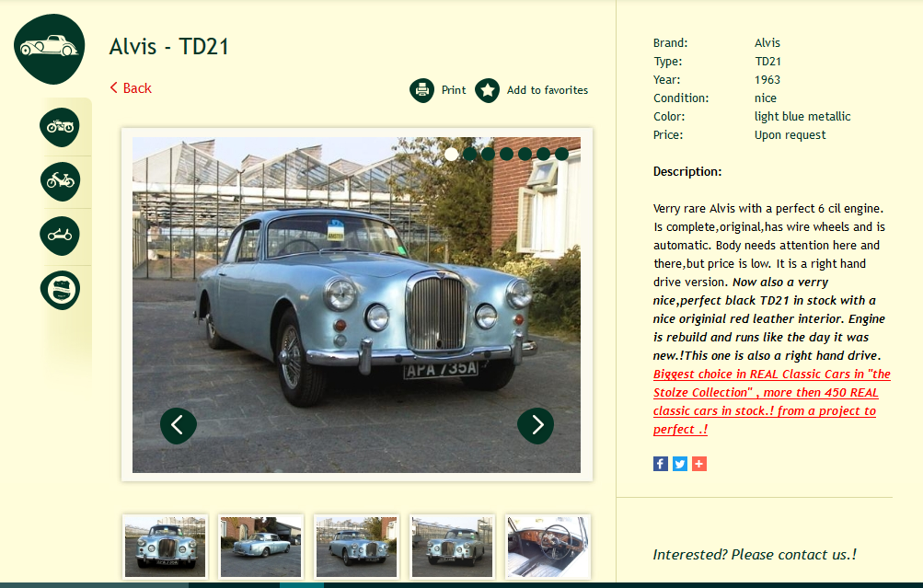Click the round emblem icon in sidebar

(60, 290)
